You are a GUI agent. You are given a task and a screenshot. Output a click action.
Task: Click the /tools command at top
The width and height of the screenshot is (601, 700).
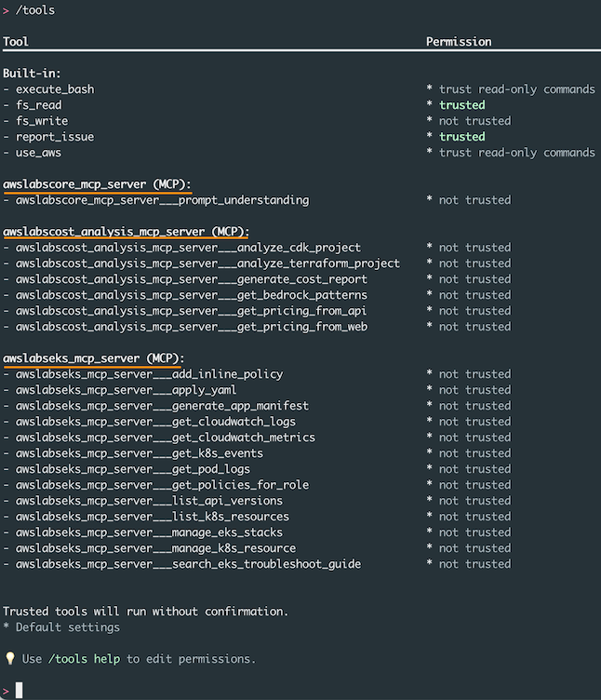click(x=35, y=10)
